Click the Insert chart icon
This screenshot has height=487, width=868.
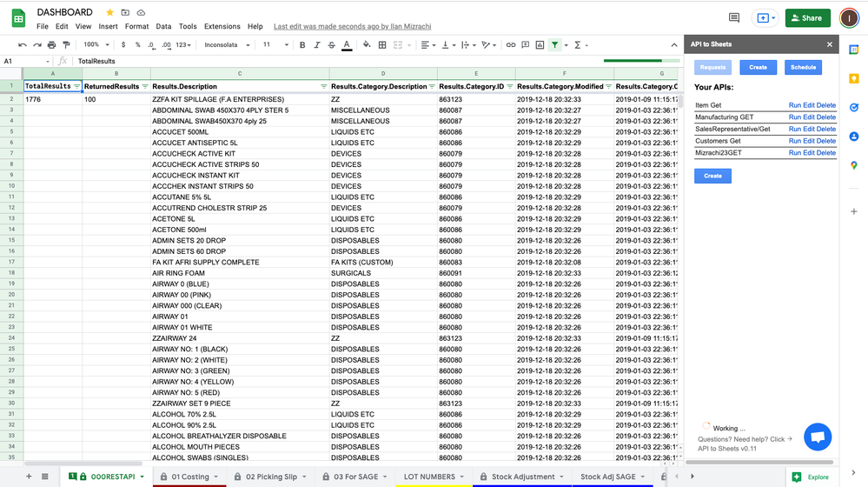(540, 45)
